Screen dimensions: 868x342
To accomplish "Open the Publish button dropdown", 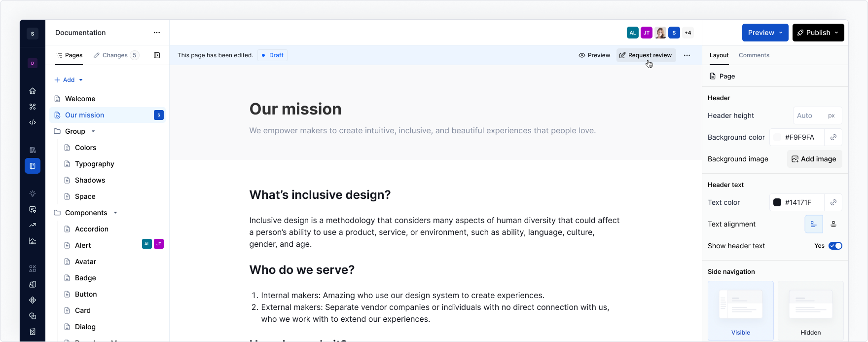I will click(x=836, y=33).
